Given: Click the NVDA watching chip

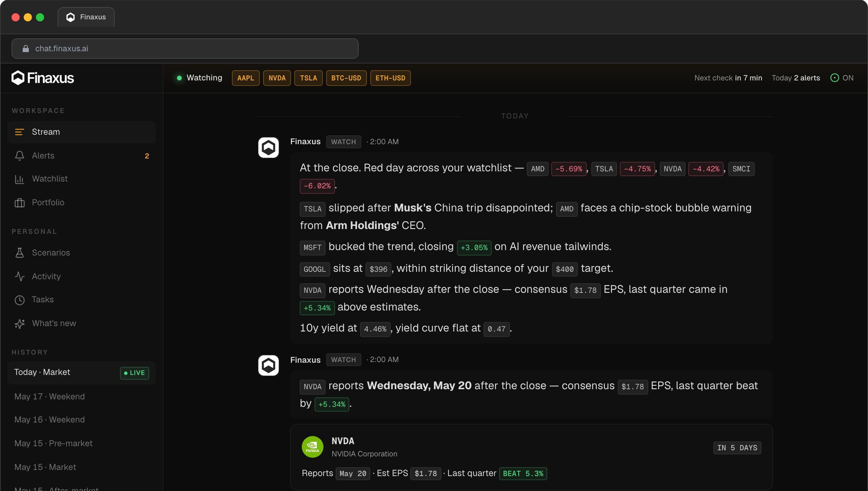Looking at the screenshot, I should point(277,78).
